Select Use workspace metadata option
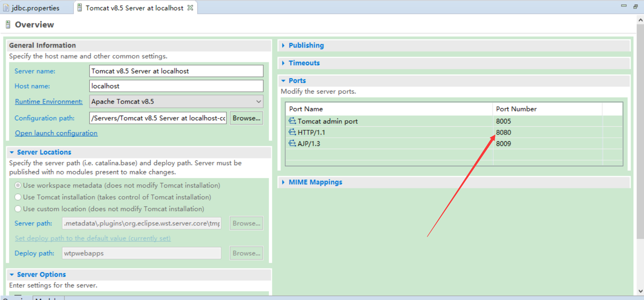This screenshot has width=644, height=300. coord(18,185)
